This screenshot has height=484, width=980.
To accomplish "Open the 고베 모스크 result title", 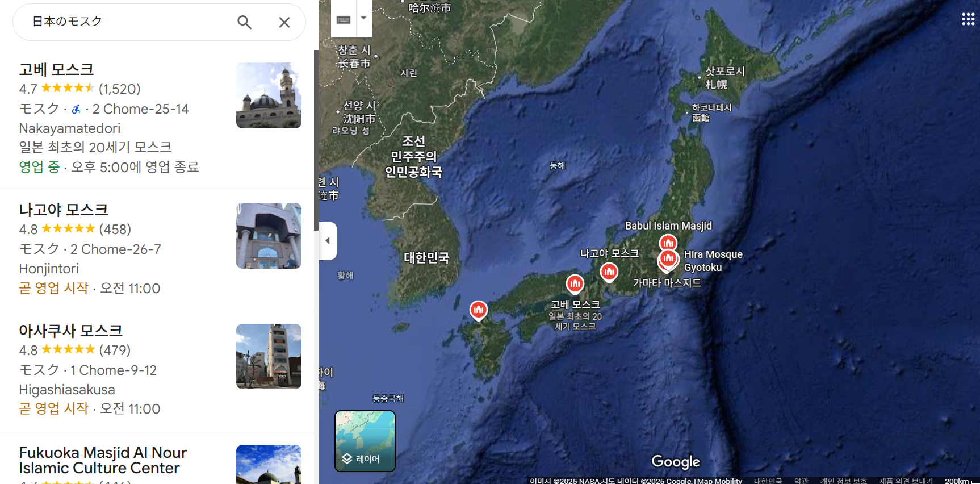I will coord(56,69).
